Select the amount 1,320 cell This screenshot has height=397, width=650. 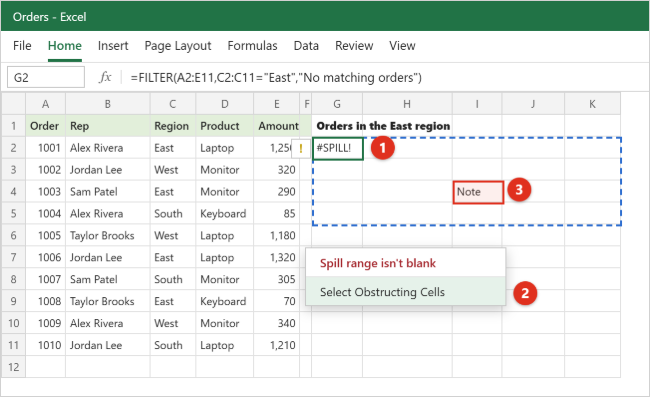(276, 258)
